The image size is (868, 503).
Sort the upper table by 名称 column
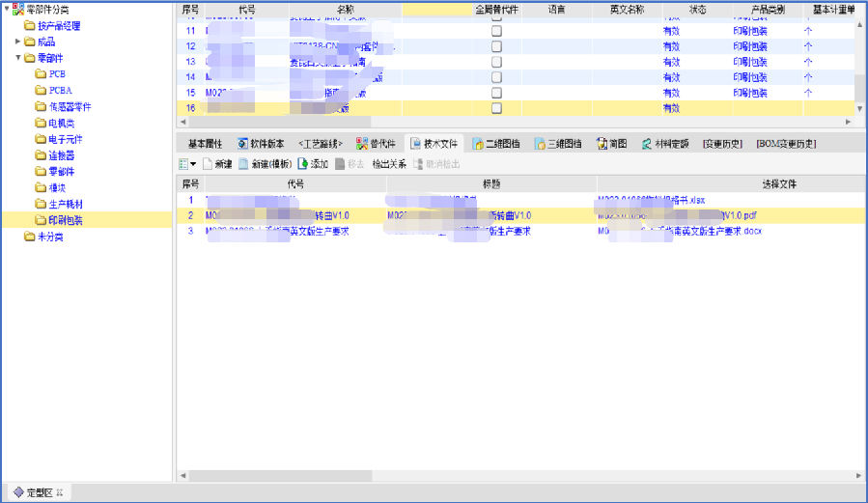click(346, 10)
